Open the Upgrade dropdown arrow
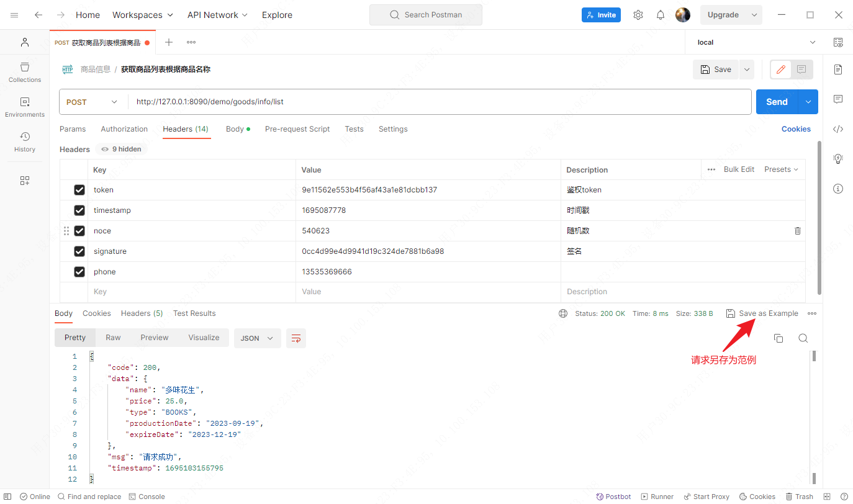The height and width of the screenshot is (504, 853). tap(754, 15)
